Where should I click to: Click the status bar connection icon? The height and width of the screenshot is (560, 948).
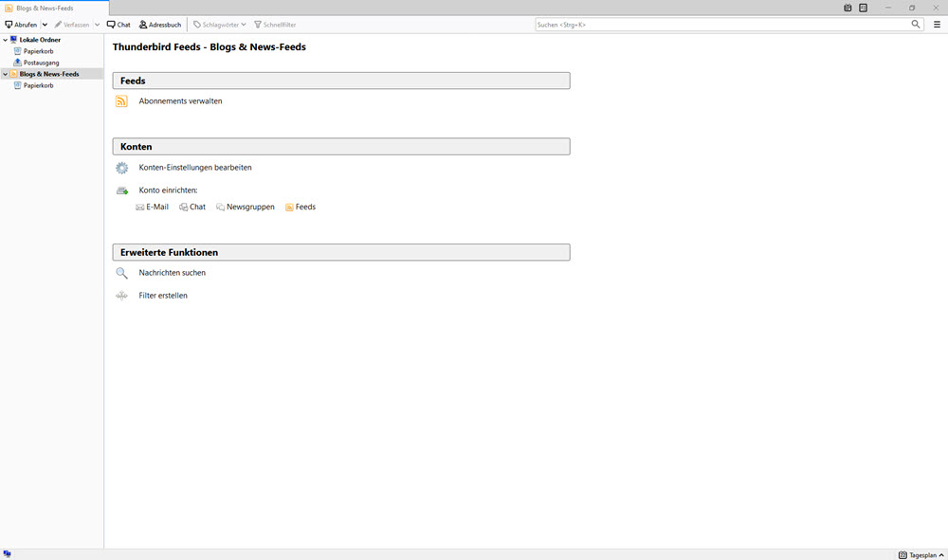(x=8, y=553)
